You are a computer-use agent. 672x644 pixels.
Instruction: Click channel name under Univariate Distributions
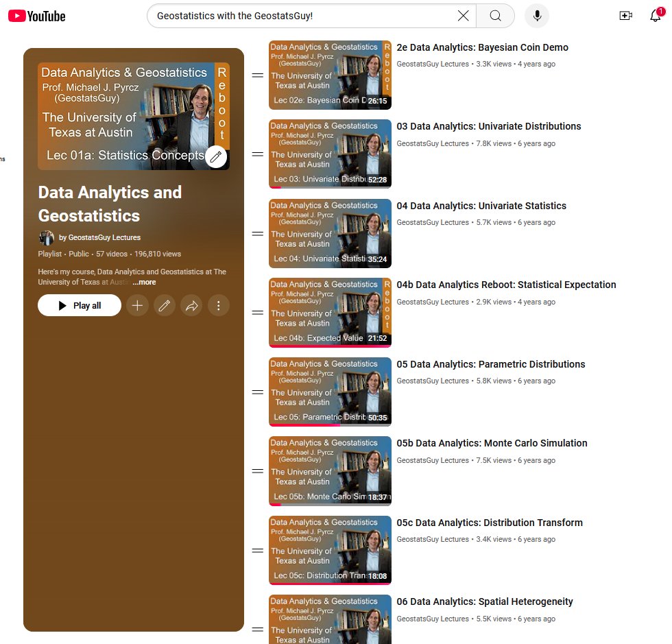click(433, 143)
